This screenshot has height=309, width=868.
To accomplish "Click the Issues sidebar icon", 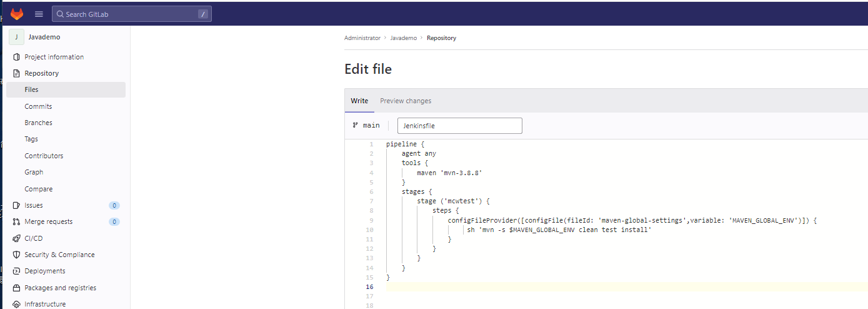I will point(16,205).
